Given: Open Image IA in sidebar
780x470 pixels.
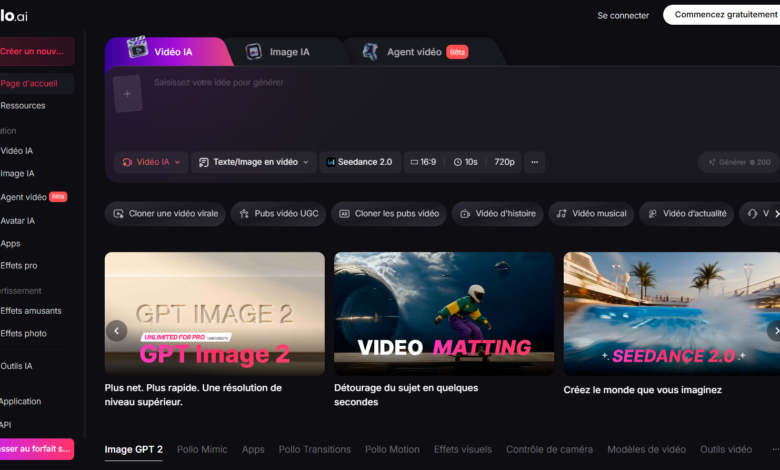Looking at the screenshot, I should tap(17, 174).
